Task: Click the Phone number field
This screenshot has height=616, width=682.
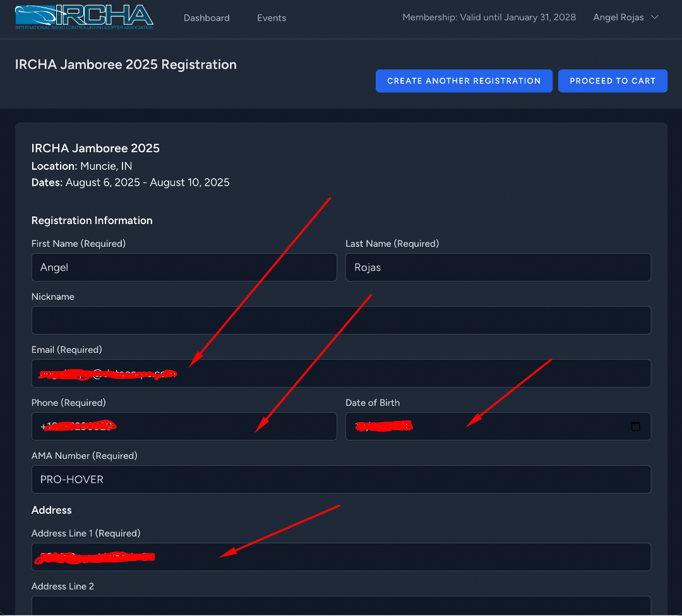Action: [x=184, y=427]
